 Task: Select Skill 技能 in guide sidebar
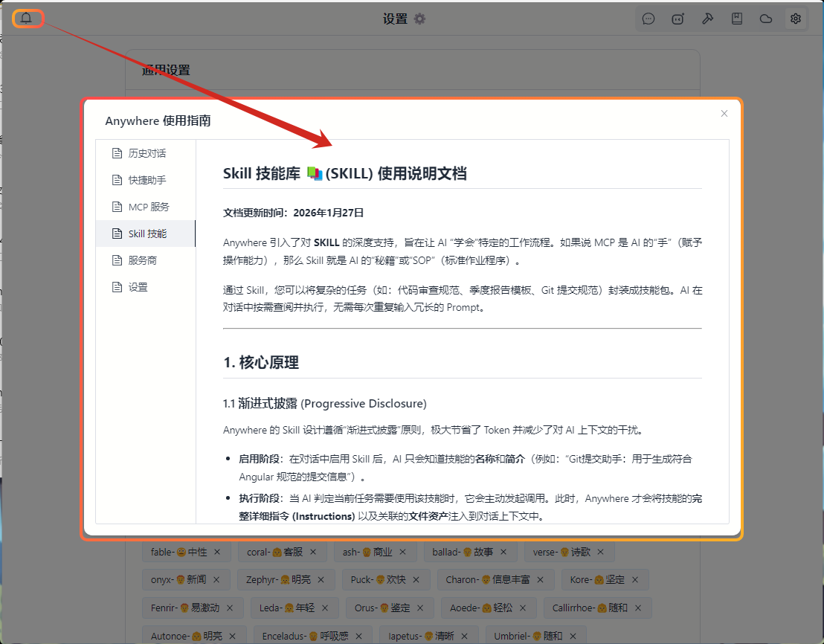point(146,234)
